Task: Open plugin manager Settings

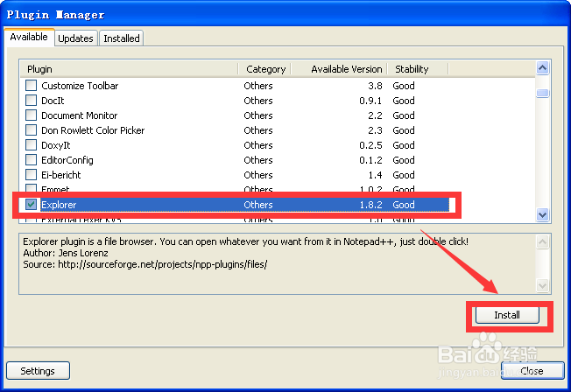Action: [38, 371]
